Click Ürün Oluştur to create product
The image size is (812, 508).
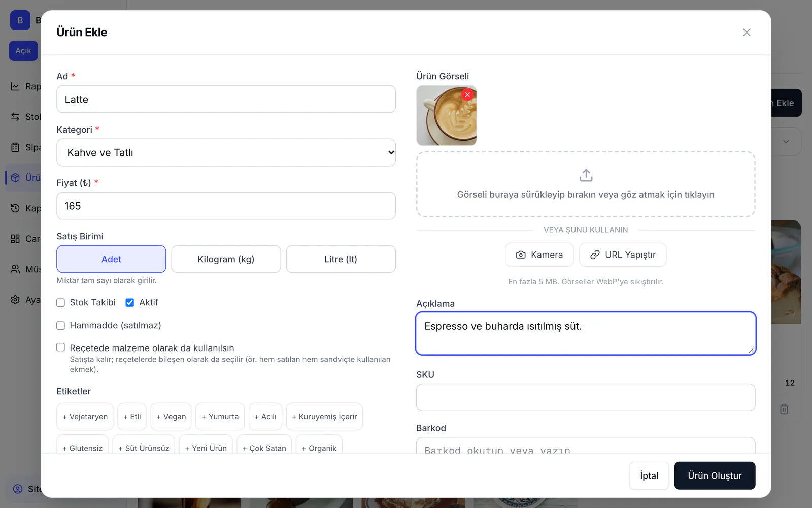point(715,475)
